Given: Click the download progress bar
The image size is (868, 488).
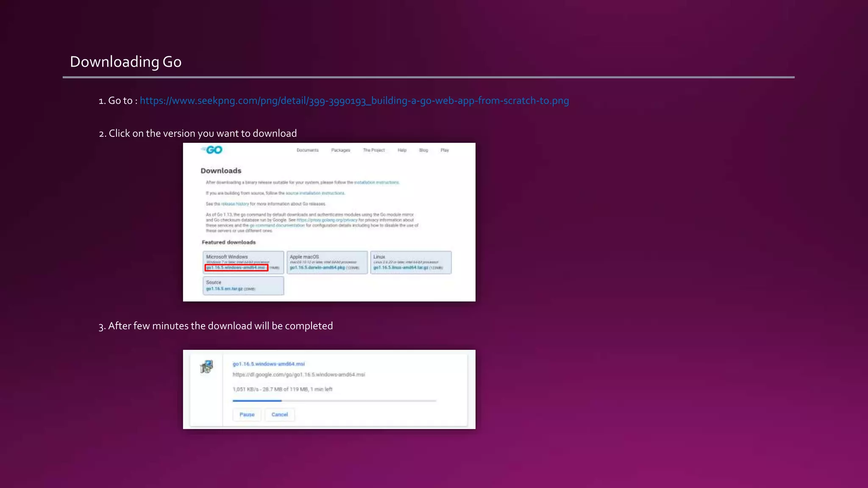Looking at the screenshot, I should click(334, 401).
